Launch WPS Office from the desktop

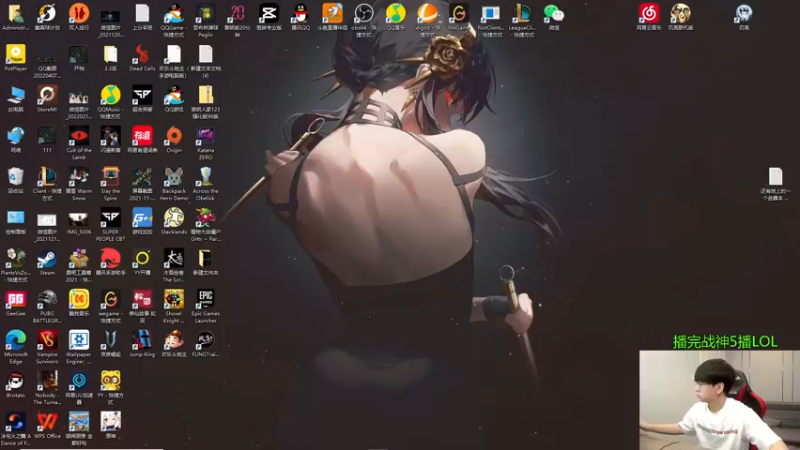pyautogui.click(x=47, y=422)
